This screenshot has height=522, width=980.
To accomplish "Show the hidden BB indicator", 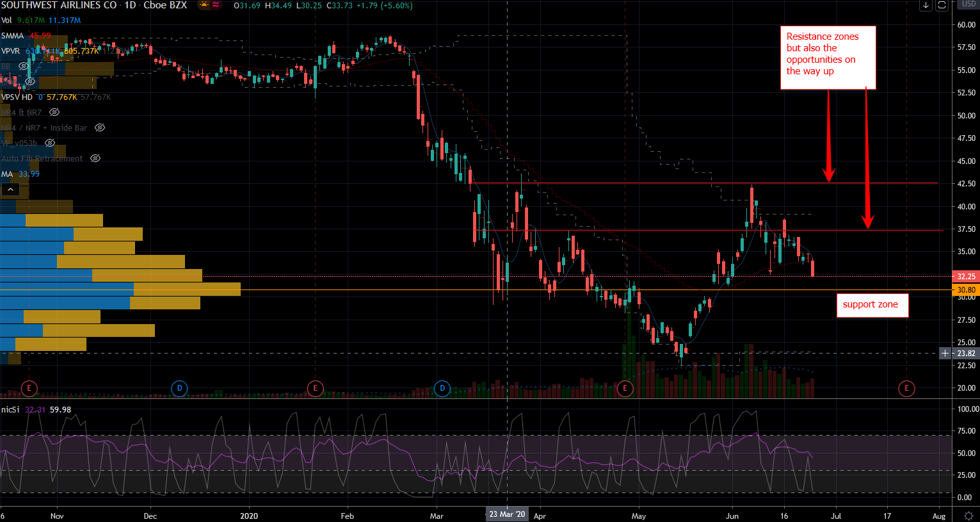I will coord(23,67).
